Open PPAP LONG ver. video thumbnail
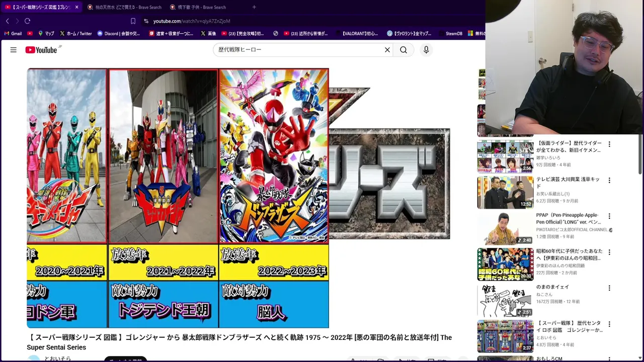Image resolution: width=644 pixels, height=362 pixels. click(x=505, y=228)
